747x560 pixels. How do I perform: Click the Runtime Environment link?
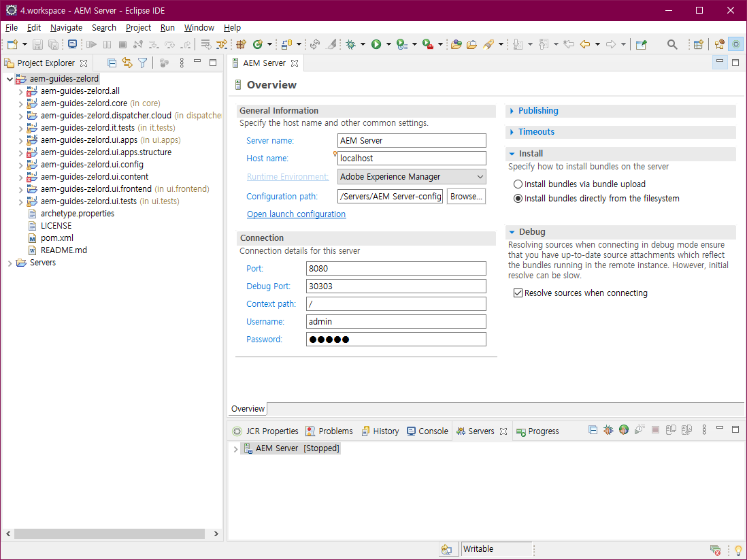288,177
